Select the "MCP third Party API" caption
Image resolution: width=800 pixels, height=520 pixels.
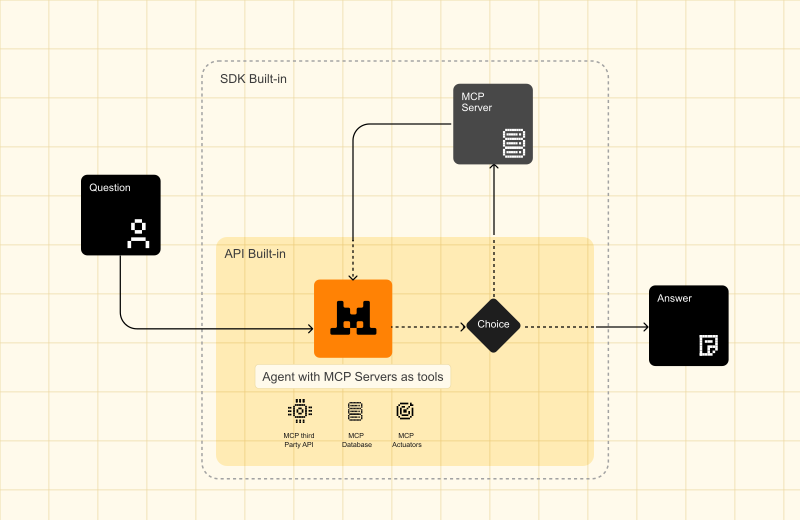tap(298, 440)
